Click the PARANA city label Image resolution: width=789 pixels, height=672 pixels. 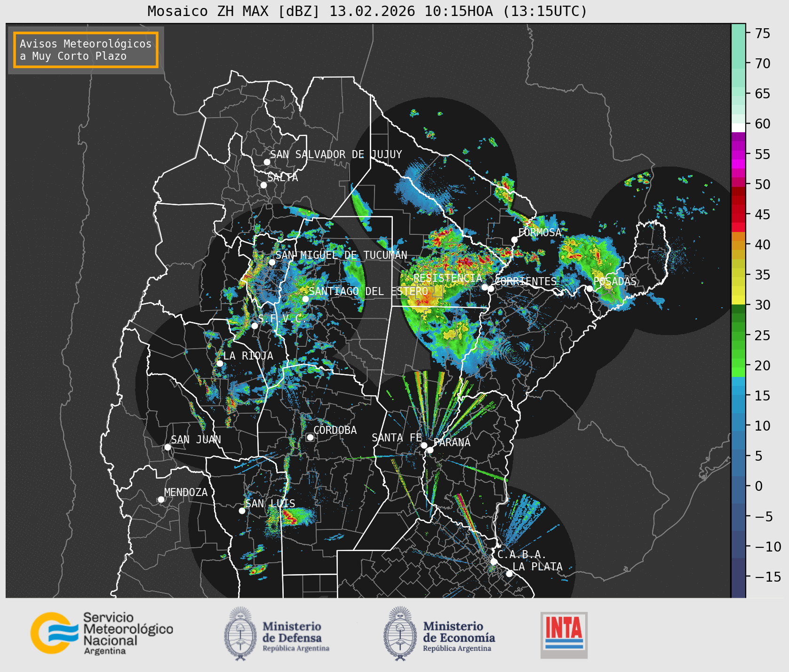[x=452, y=442]
